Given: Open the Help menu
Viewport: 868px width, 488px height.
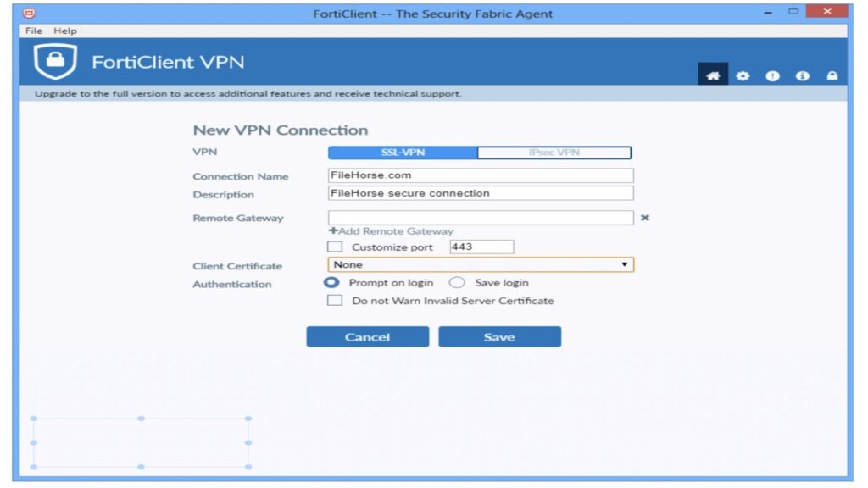Looking at the screenshot, I should pyautogui.click(x=65, y=30).
